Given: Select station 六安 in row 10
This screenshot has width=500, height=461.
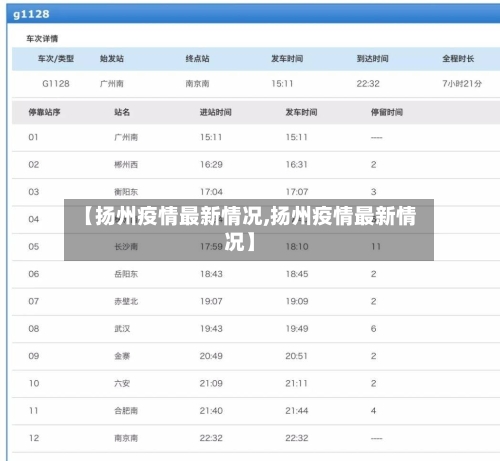Looking at the screenshot, I should (122, 383).
